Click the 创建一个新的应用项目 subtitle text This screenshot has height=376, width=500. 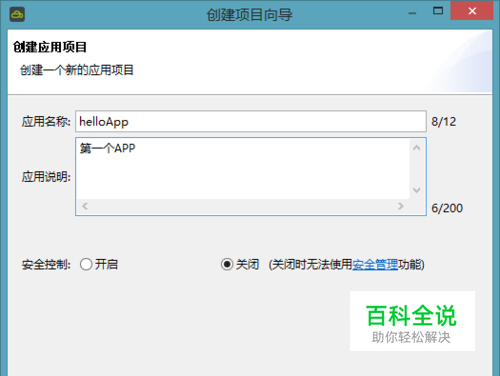click(x=77, y=70)
